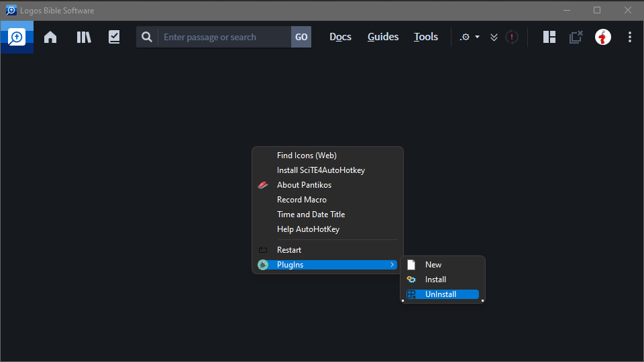Screen dimensions: 644x362
Task: Open the Guides menu
Action: pos(383,37)
